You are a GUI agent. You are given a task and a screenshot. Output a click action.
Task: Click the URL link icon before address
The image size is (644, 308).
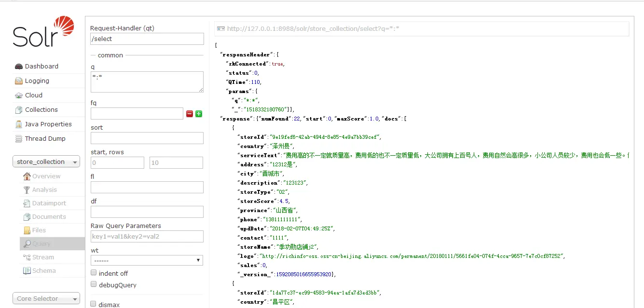click(221, 29)
